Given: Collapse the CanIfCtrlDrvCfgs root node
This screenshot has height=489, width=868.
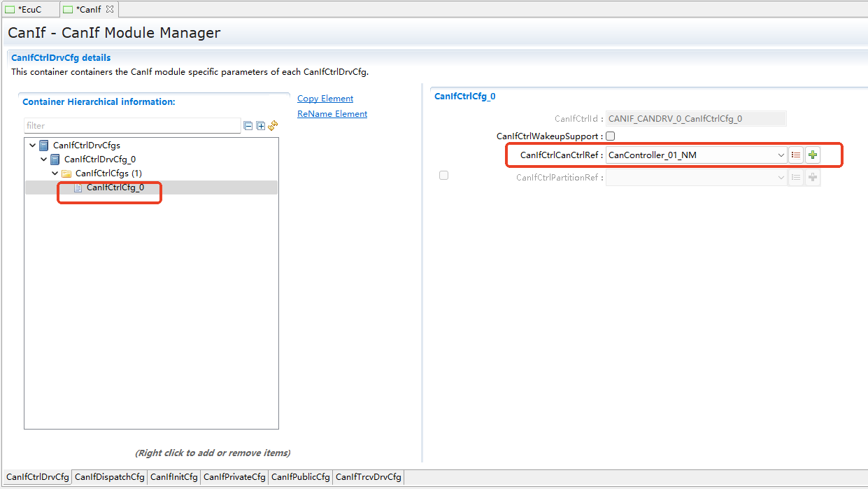Looking at the screenshot, I should point(32,146).
